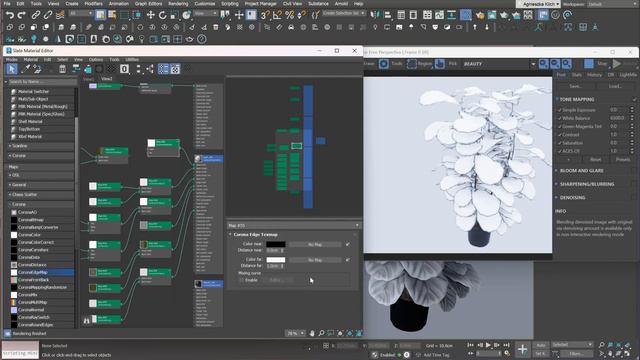This screenshot has width=640, height=360.
Task: Click the Search by Name field
Action: 42,82
